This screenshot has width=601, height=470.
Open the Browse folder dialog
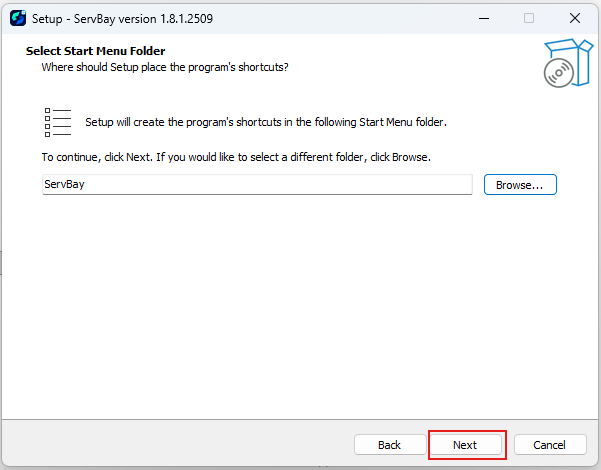click(520, 185)
